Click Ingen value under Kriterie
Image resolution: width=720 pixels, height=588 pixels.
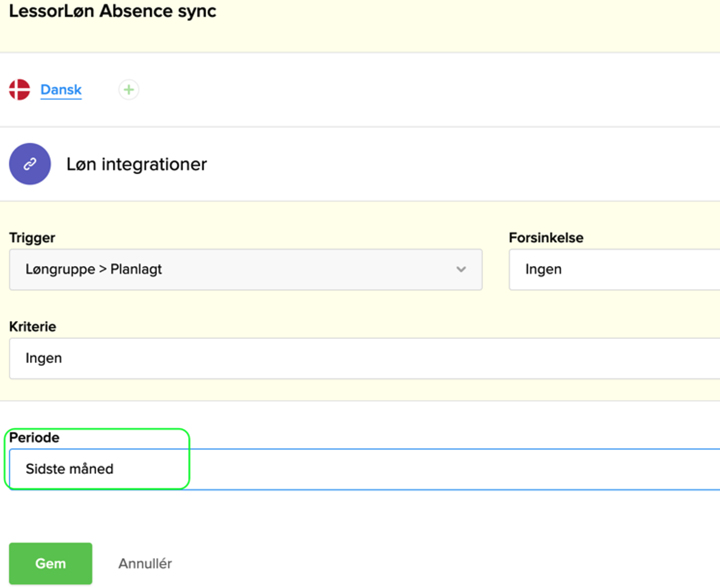(x=44, y=358)
